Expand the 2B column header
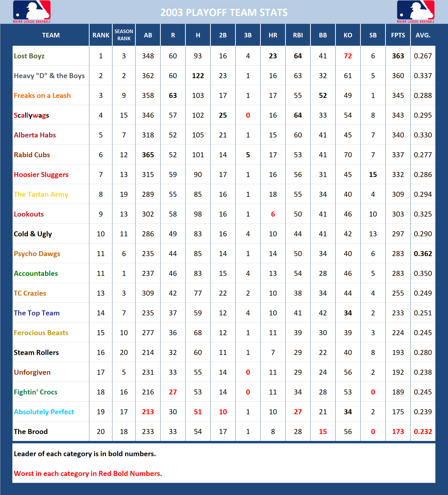Image resolution: width=448 pixels, height=495 pixels. point(223,35)
